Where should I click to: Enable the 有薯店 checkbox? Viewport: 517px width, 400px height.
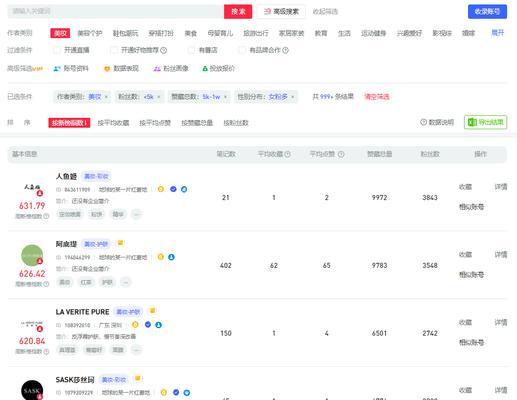[191, 50]
